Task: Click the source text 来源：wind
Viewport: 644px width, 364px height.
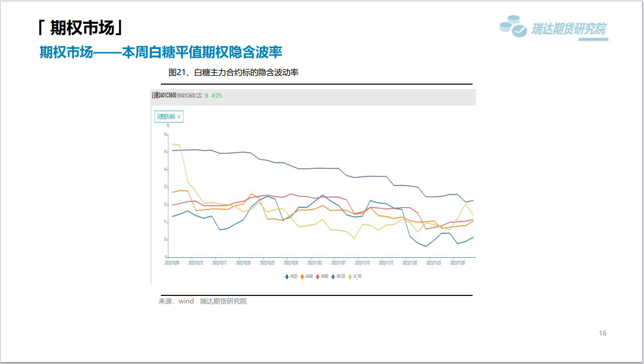Action: tap(176, 301)
